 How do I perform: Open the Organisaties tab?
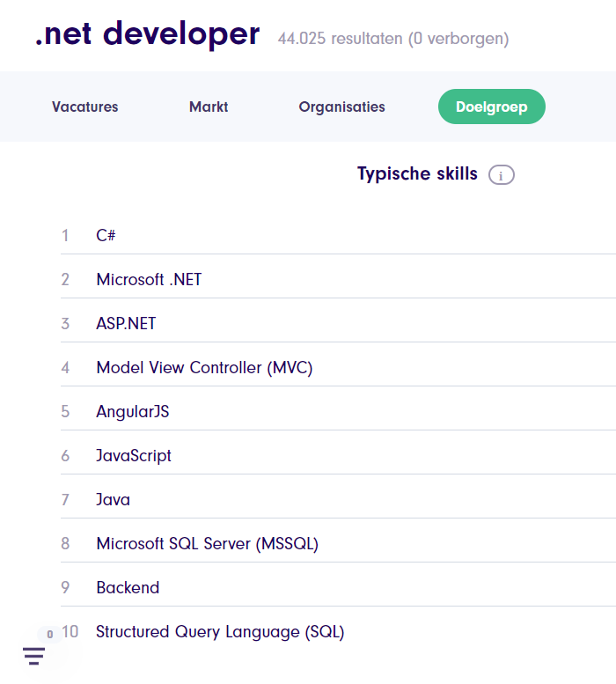point(341,107)
